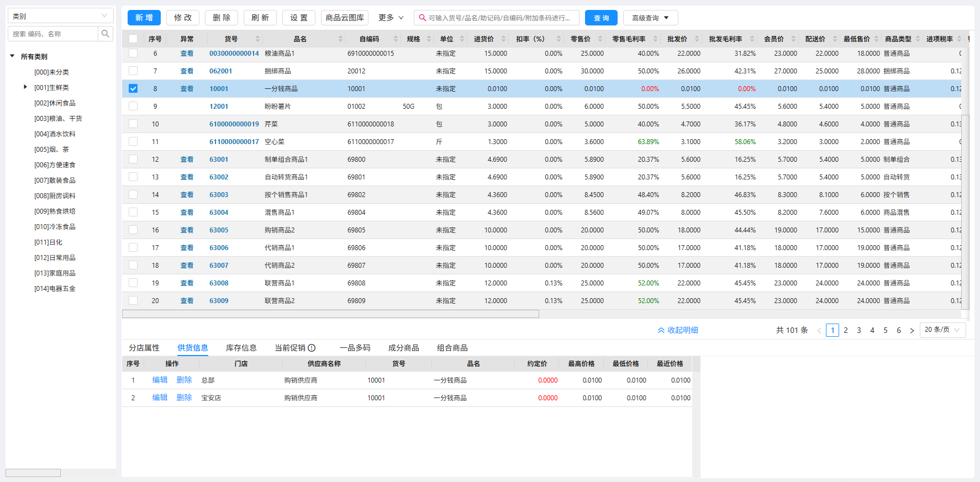Go to page 3 in pagination
The image size is (980, 482).
tap(859, 330)
